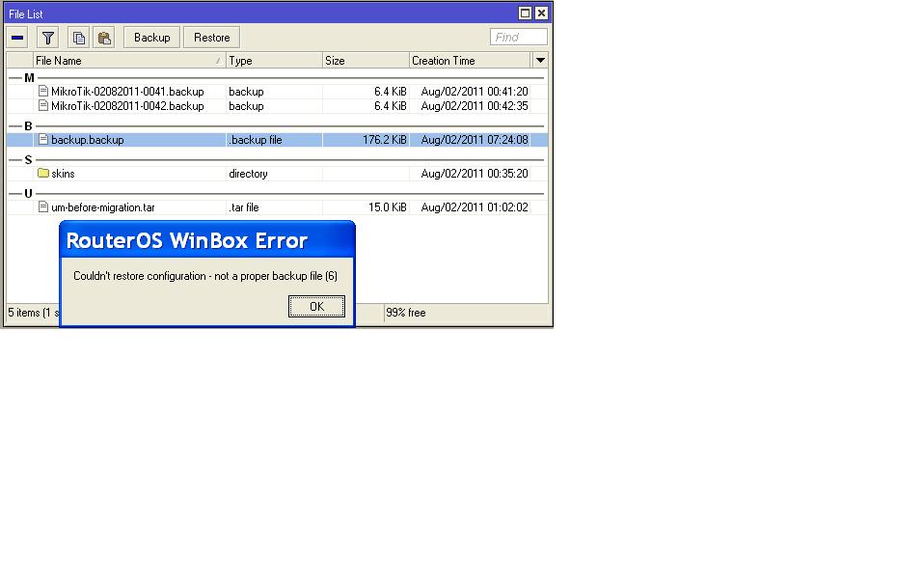Click the skins folder icon
The width and height of the screenshot is (924, 579).
point(43,173)
